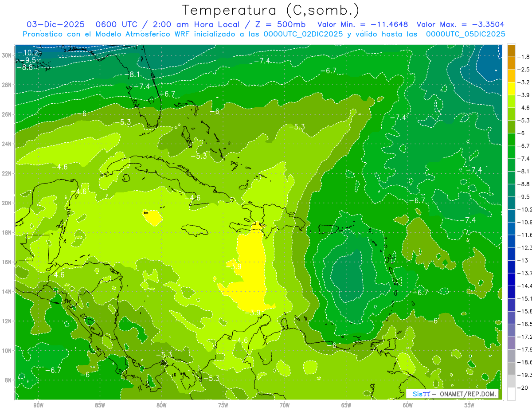Click the initialization stamp '0000UTC_02DIC2025'
Image resolution: width=532 pixels, height=411 pixels.
coord(303,34)
